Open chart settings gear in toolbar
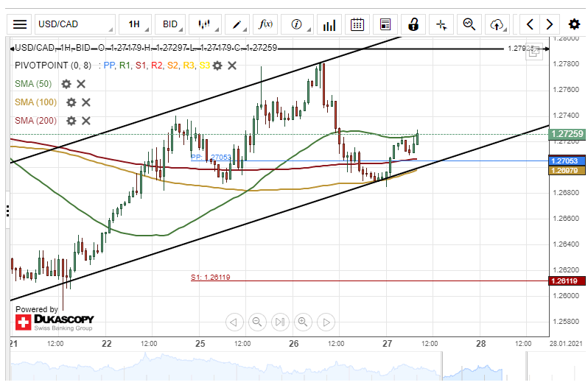This screenshot has height=388, width=588. [x=574, y=24]
